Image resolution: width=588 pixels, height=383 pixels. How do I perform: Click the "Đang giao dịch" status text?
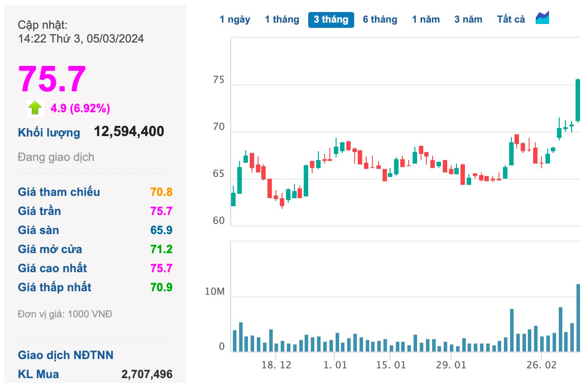click(x=56, y=157)
